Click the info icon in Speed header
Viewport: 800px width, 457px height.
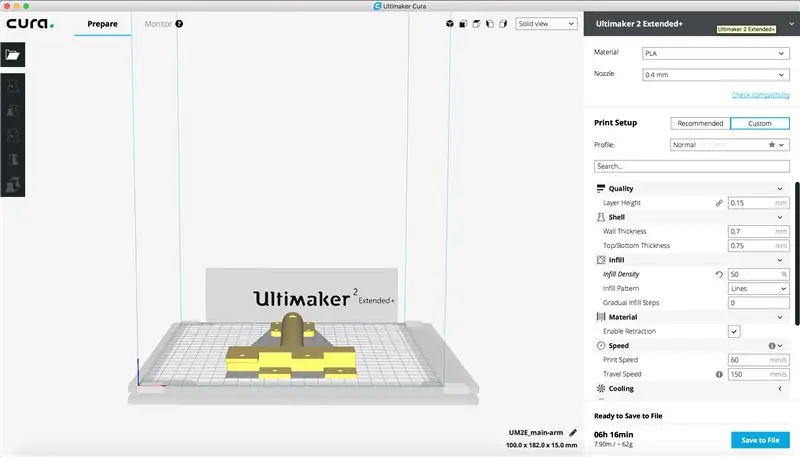(771, 346)
